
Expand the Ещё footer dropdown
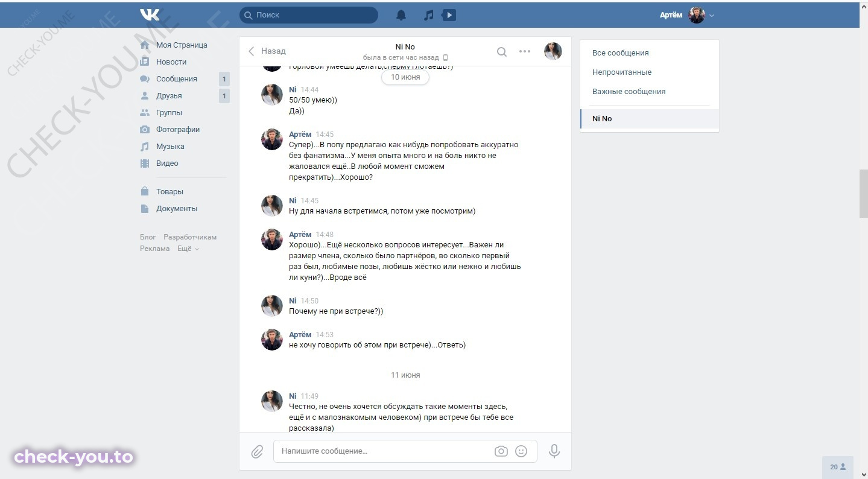[x=188, y=249]
